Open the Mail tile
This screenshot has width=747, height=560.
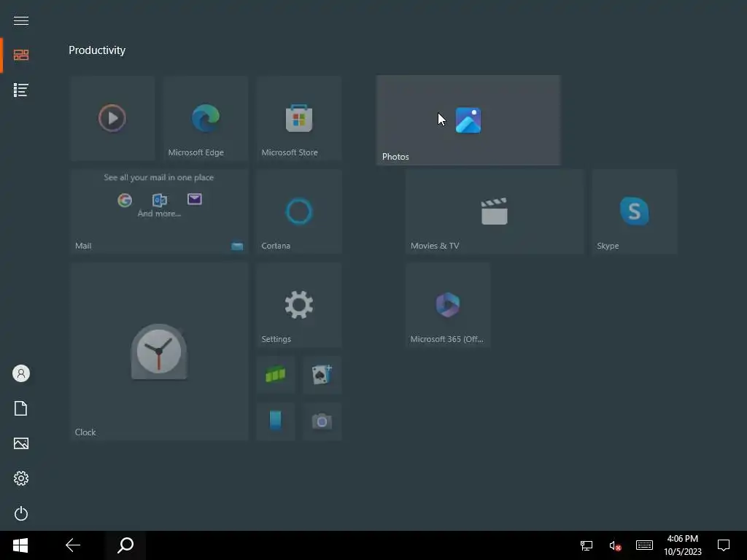tap(159, 211)
